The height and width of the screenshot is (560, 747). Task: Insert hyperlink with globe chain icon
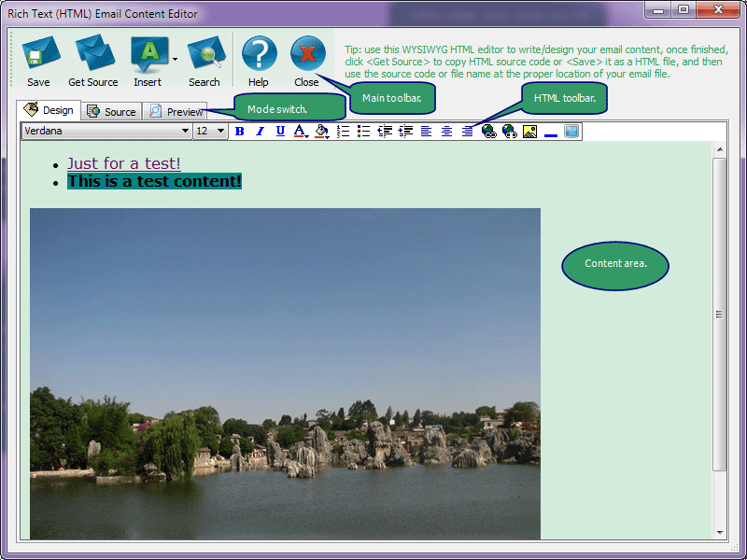(488, 132)
